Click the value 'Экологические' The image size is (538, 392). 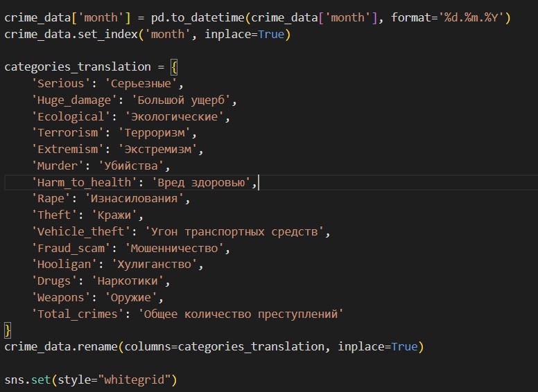coord(174,116)
